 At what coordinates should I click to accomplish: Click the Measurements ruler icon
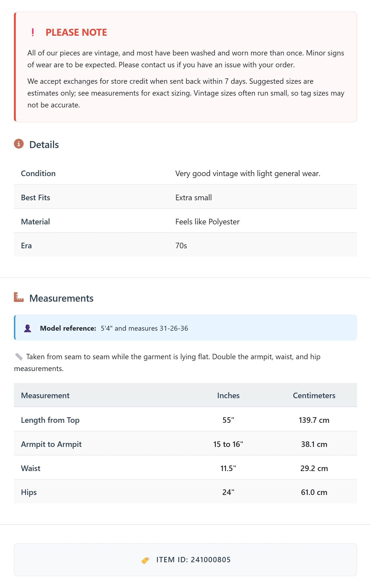tap(19, 297)
